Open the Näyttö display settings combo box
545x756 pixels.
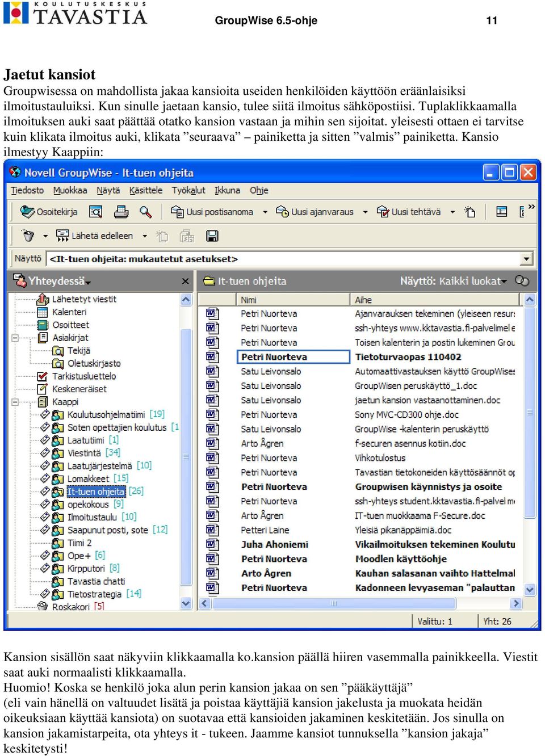290,259
